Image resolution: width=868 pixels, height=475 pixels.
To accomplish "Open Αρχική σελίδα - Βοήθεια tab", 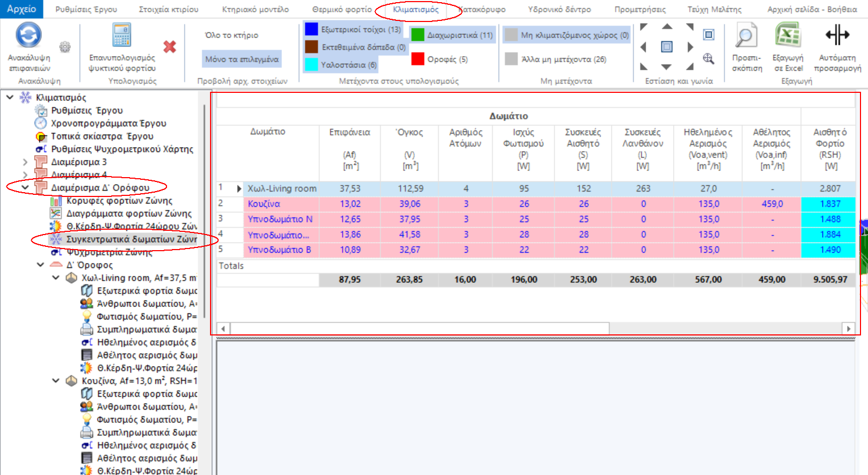I will point(812,10).
